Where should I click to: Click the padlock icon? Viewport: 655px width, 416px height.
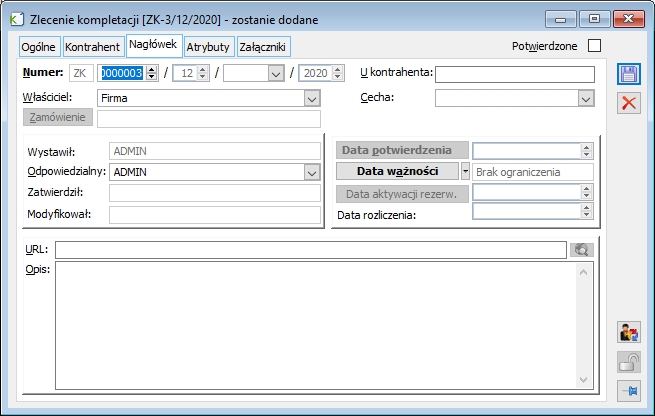pyautogui.click(x=629, y=362)
